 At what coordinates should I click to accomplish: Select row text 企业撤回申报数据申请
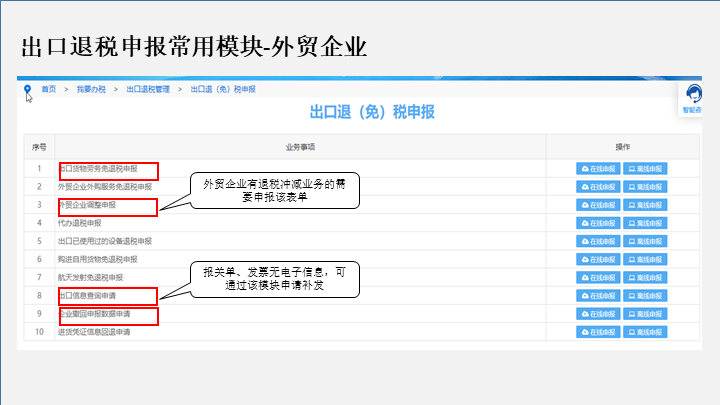point(94,314)
